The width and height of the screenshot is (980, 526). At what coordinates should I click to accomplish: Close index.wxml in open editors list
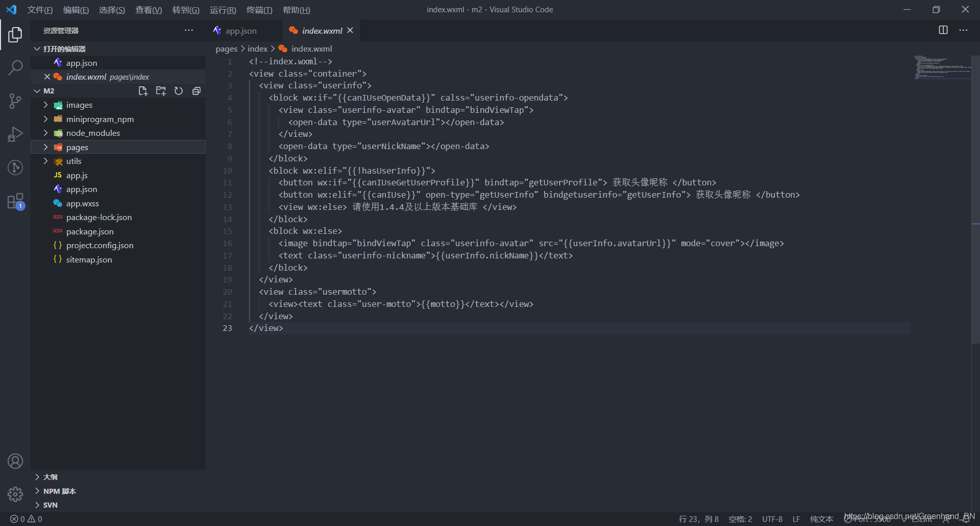point(47,77)
